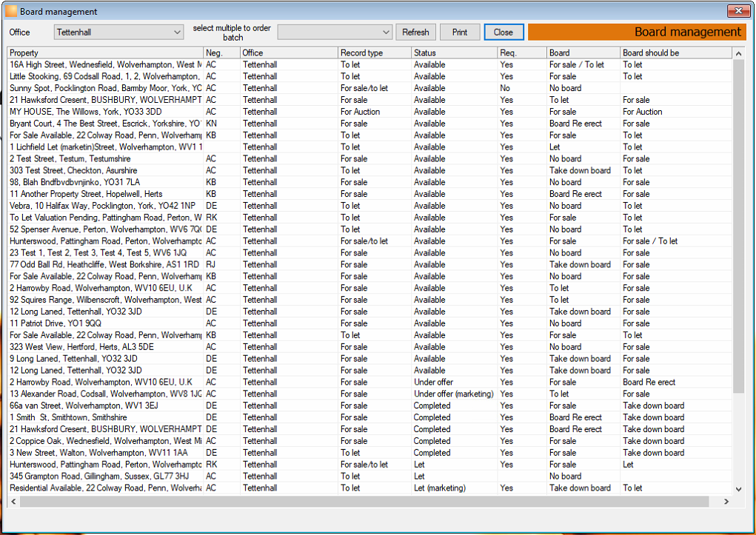Sort by the Property column header
This screenshot has width=756, height=535.
106,53
